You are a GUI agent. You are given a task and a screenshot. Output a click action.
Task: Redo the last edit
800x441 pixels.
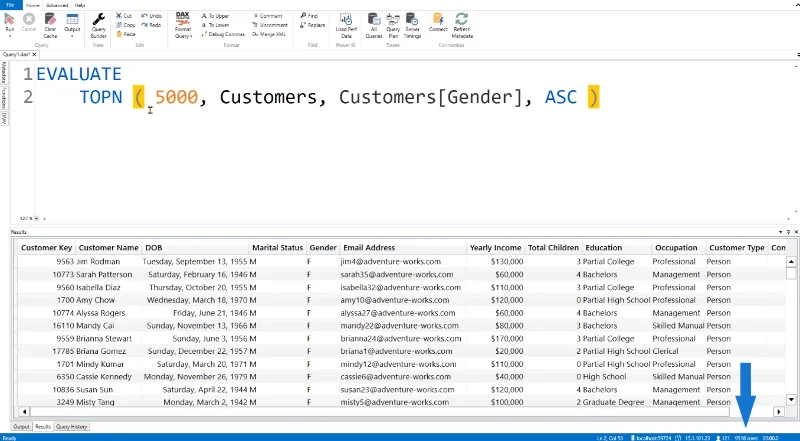pyautogui.click(x=152, y=25)
